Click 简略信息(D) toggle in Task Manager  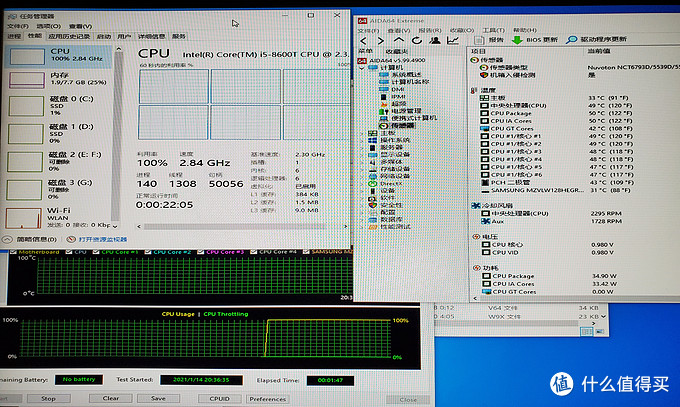[x=30, y=240]
